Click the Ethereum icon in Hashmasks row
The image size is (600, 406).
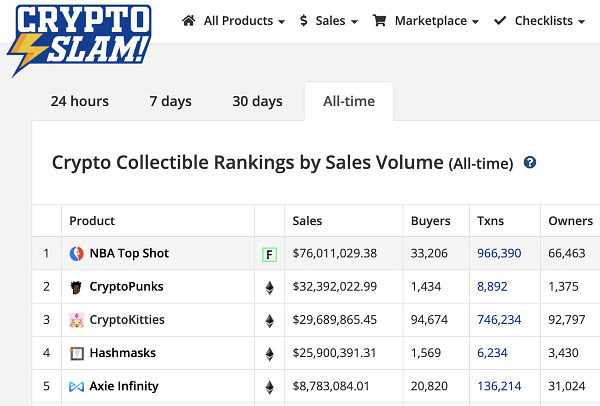[x=269, y=354]
